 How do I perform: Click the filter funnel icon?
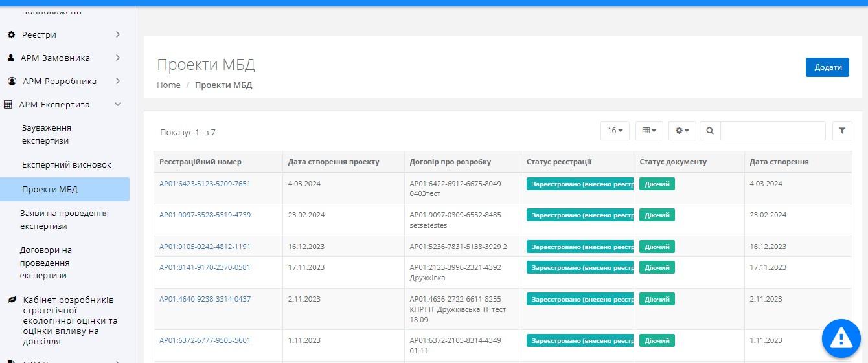click(x=841, y=131)
